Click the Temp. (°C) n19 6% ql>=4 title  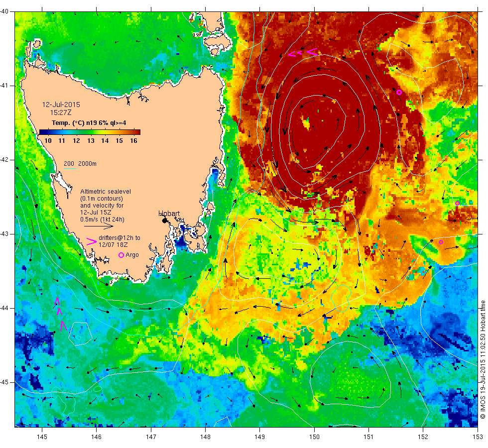pos(89,123)
